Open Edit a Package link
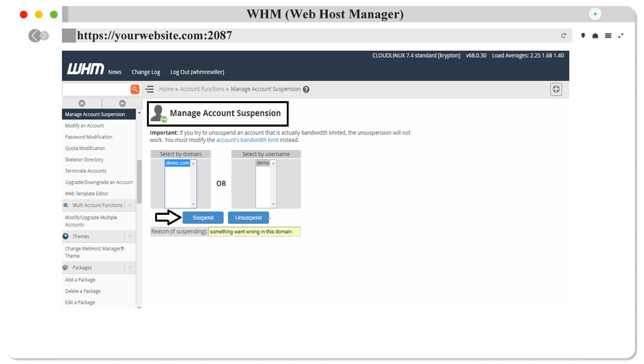 80,302
